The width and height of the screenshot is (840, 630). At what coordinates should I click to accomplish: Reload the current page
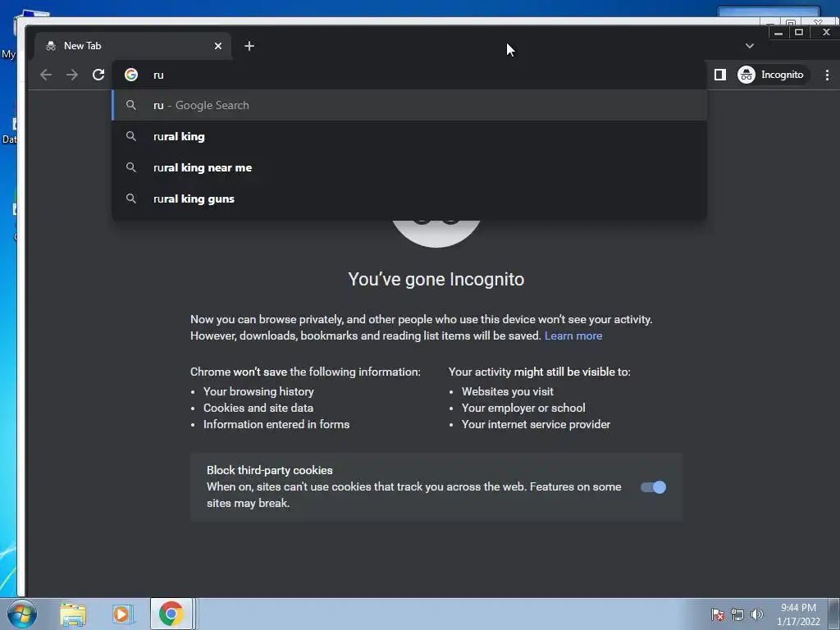point(98,75)
